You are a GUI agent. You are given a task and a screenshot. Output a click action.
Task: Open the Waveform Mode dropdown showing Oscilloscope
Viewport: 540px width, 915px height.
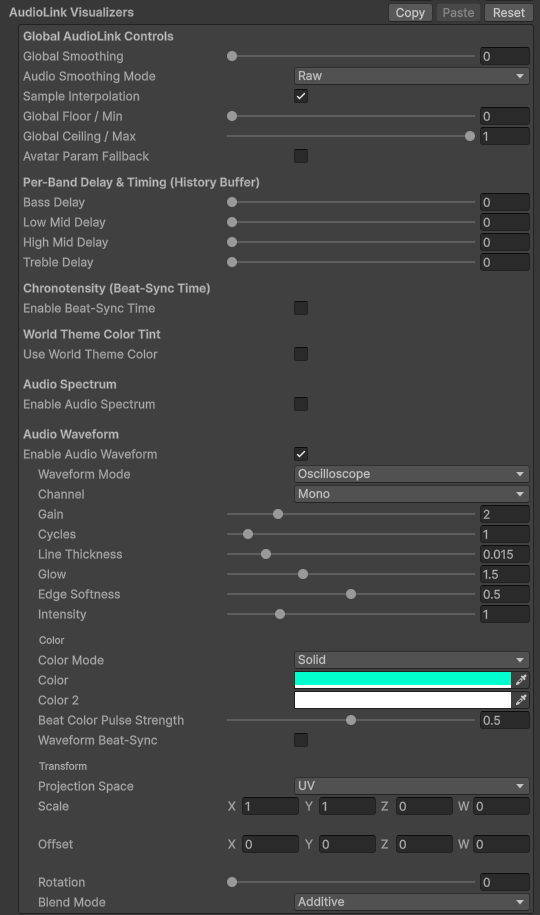412,474
